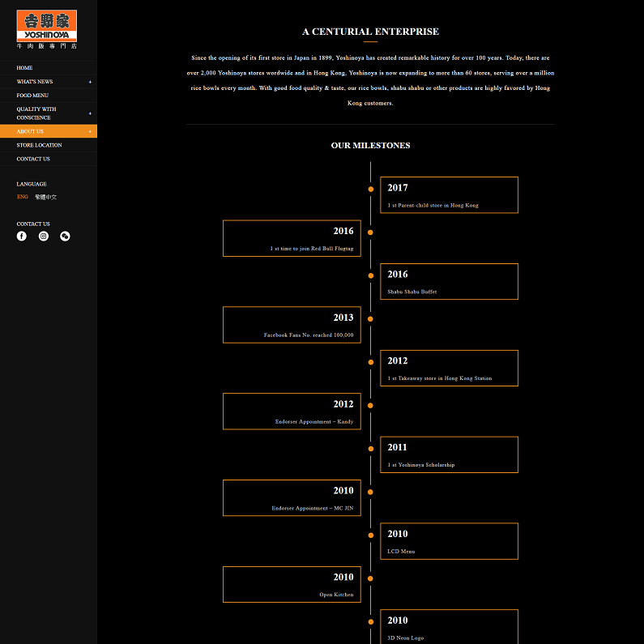The image size is (644, 644).
Task: Click timeline dot beside Open Kitchen milestone
Action: tap(370, 578)
